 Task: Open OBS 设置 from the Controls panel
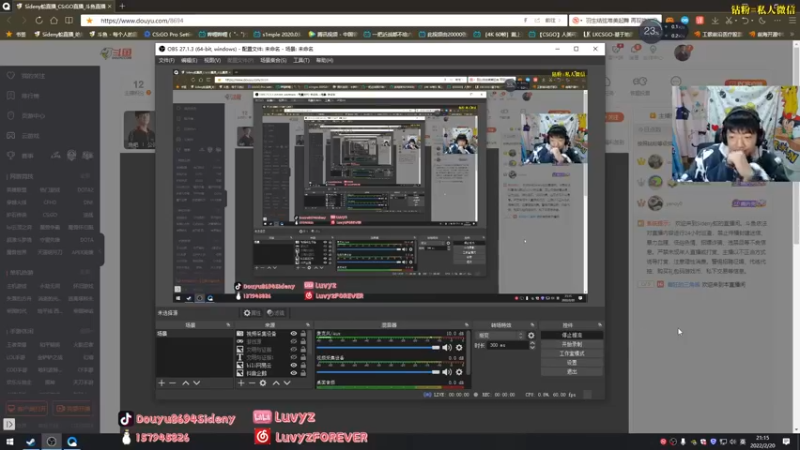tap(572, 363)
